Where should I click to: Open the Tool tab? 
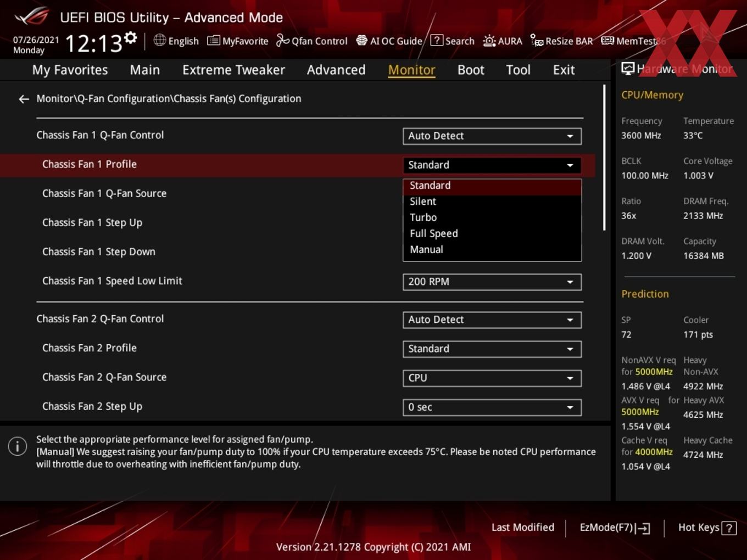(x=518, y=70)
